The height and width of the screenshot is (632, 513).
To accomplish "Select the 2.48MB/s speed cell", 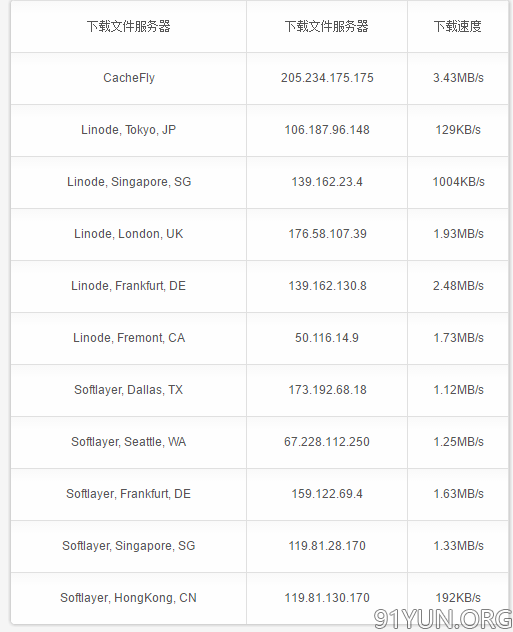I will point(458,286).
